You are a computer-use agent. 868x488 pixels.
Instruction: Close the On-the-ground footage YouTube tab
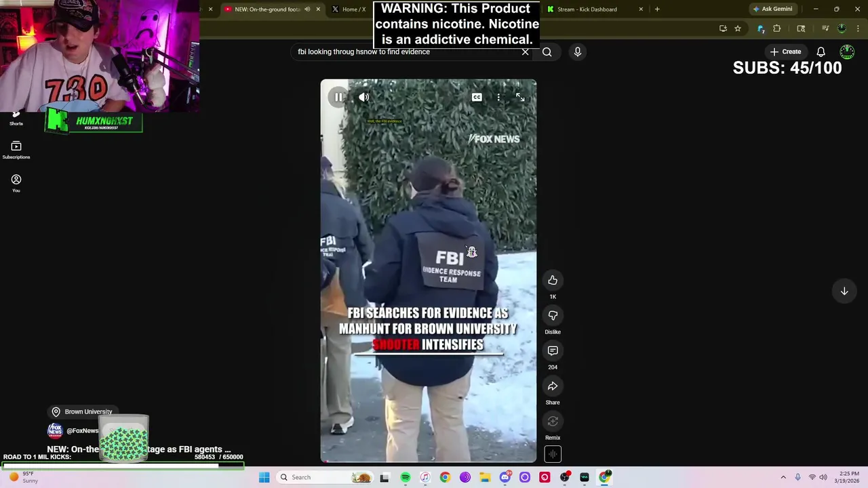pos(318,9)
